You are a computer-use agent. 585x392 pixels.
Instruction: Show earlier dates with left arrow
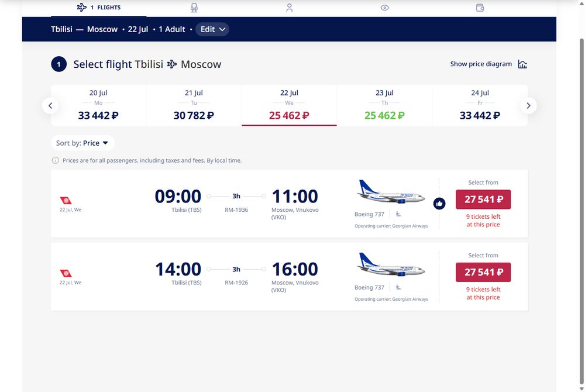click(50, 105)
